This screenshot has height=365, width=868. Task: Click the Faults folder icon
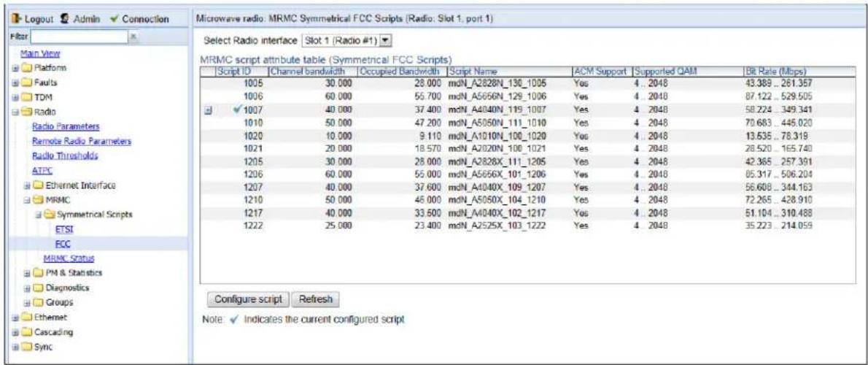click(28, 82)
